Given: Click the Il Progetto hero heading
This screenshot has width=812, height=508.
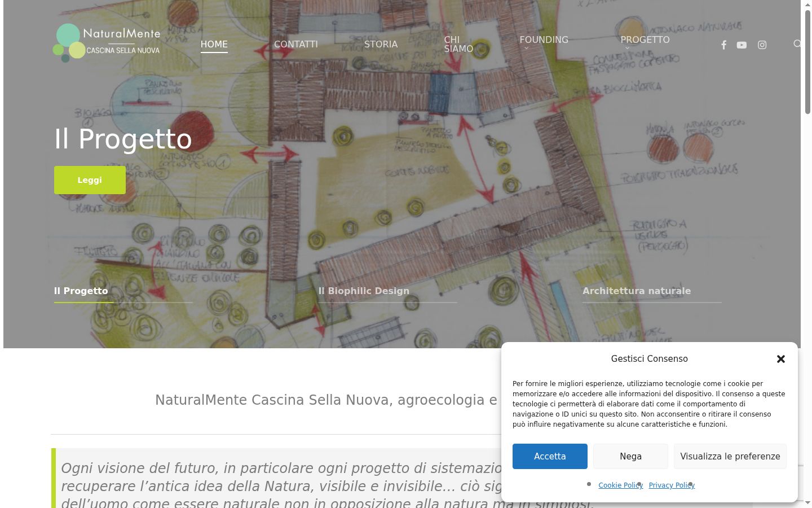Looking at the screenshot, I should [123, 139].
